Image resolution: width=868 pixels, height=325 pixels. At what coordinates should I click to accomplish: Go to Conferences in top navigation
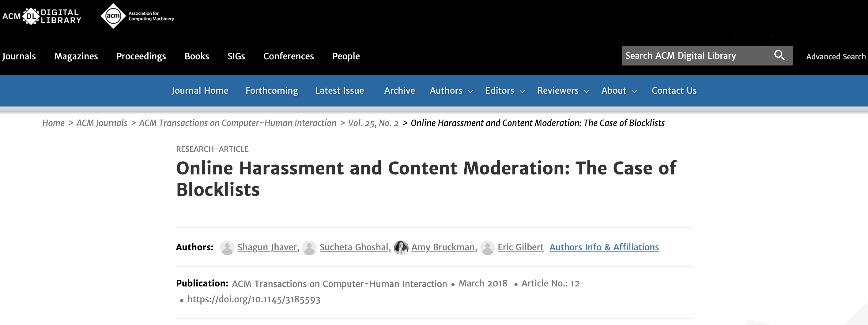click(x=289, y=56)
